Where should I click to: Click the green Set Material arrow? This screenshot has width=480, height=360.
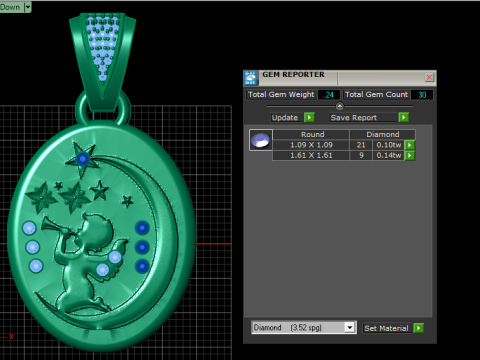(x=419, y=328)
